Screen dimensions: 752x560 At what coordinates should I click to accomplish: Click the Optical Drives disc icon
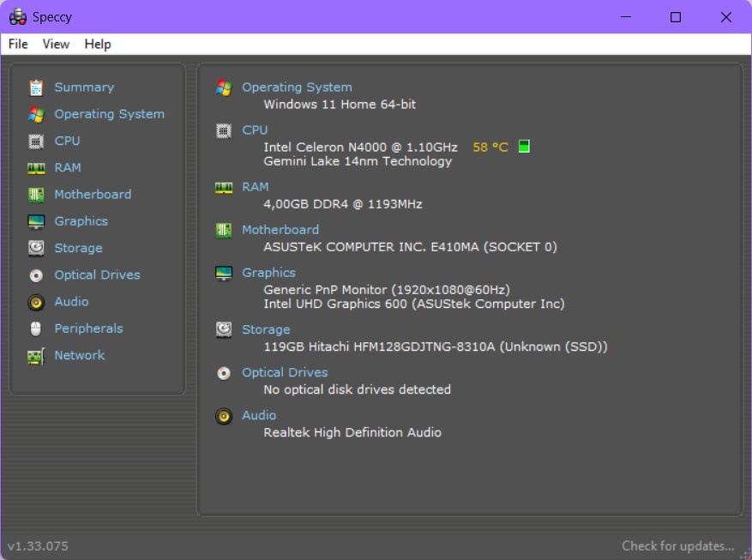coord(35,274)
